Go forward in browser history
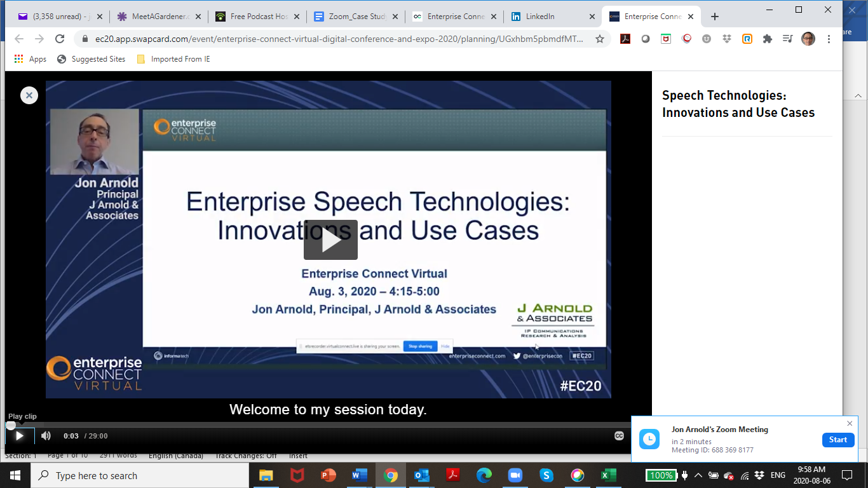Viewport: 868px width, 488px height. (39, 39)
